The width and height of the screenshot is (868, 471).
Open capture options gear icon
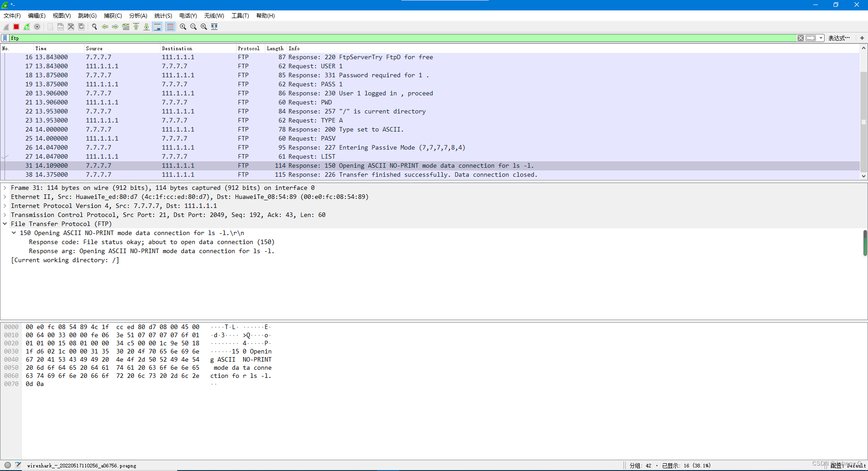(37, 27)
